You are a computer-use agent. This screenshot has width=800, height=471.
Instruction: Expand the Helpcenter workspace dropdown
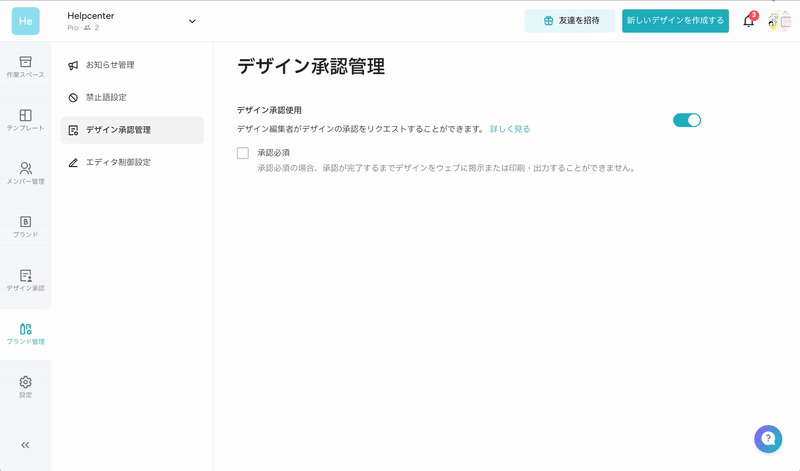[x=192, y=21]
